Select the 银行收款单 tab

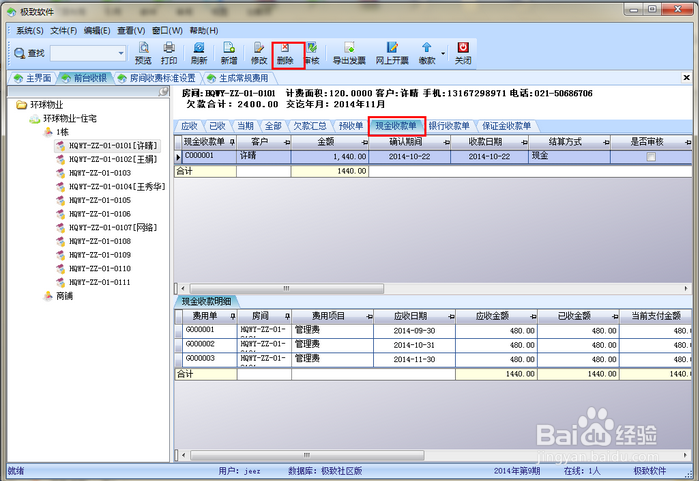coord(449,126)
